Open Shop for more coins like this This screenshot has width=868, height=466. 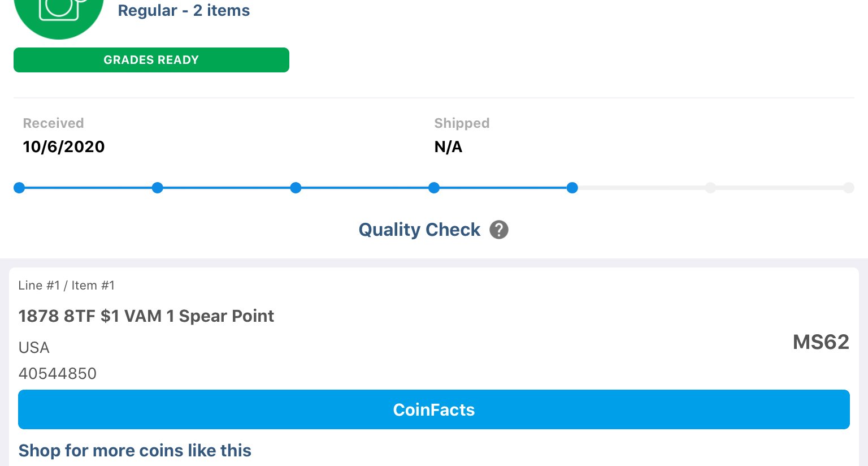135,450
